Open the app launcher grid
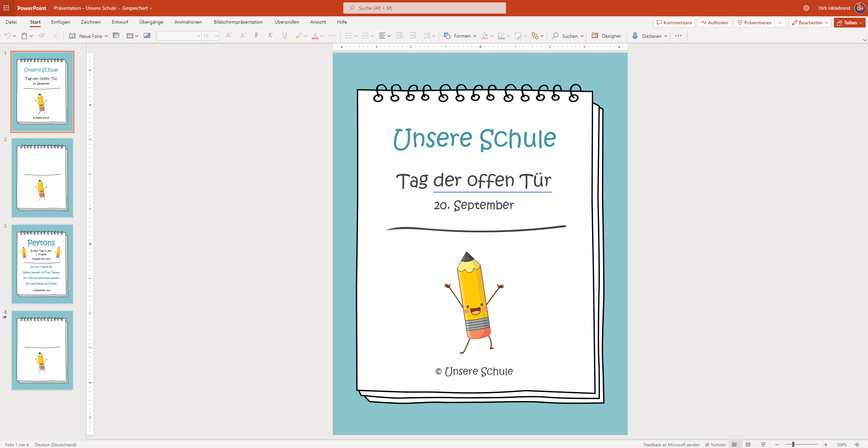Viewport: 868px width, 448px height. click(x=6, y=8)
